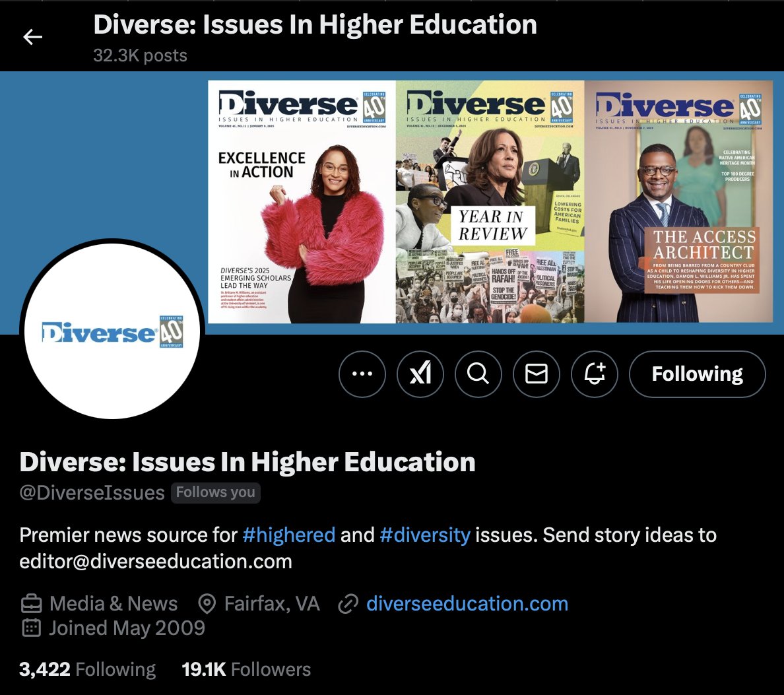Image resolution: width=784 pixels, height=695 pixels.
Task: Click the Follows you badge
Action: pyautogui.click(x=215, y=492)
